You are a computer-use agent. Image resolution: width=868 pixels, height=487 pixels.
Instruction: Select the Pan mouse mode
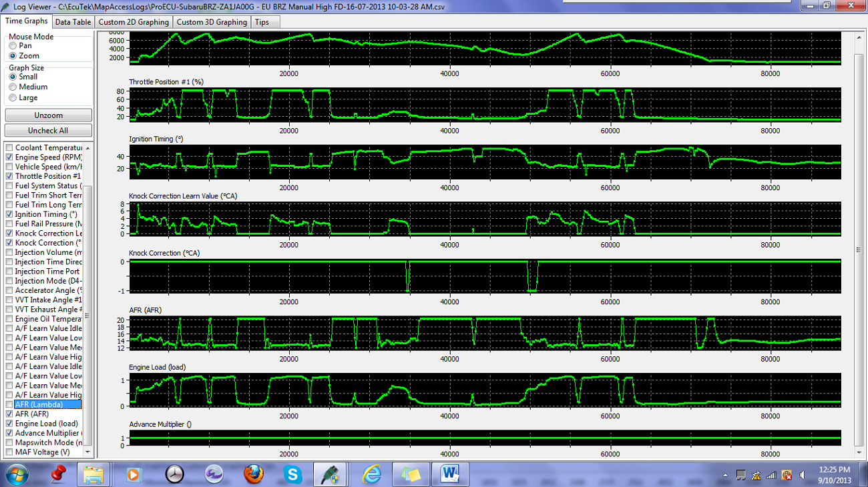[x=13, y=46]
